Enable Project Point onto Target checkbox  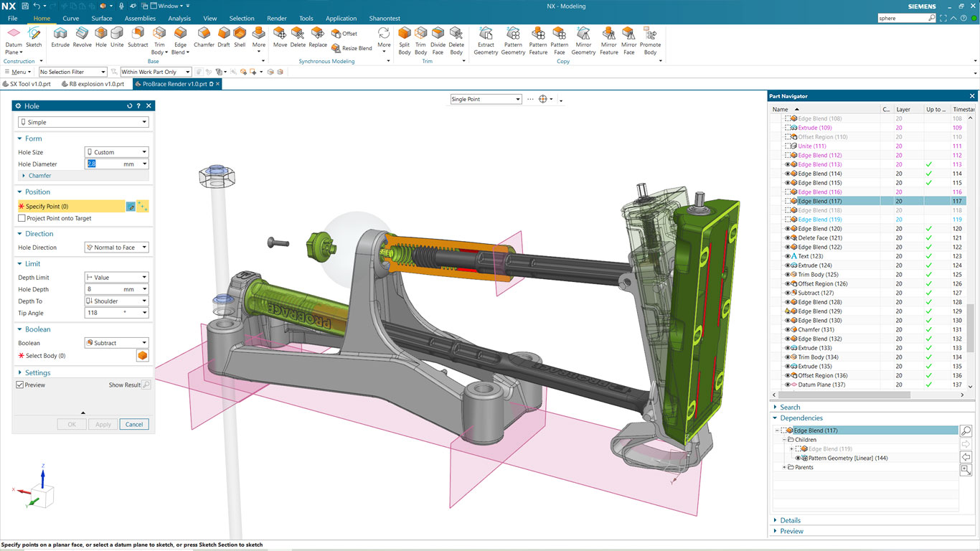coord(22,218)
